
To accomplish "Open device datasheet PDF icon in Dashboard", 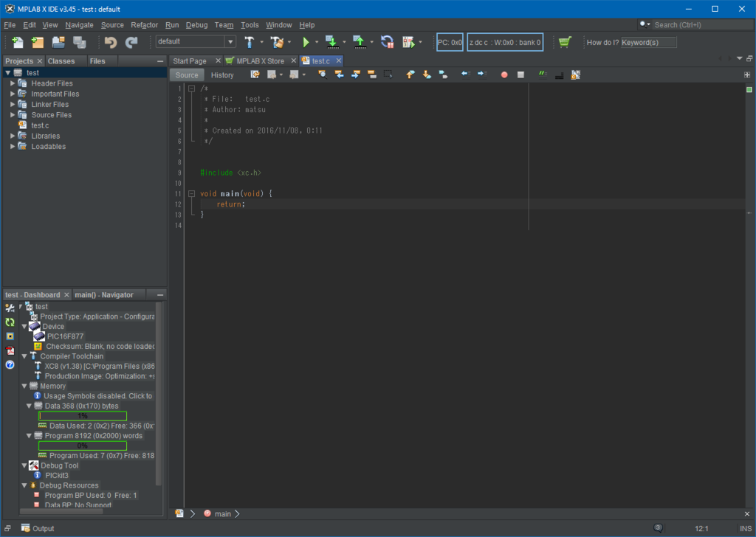I will 10,350.
